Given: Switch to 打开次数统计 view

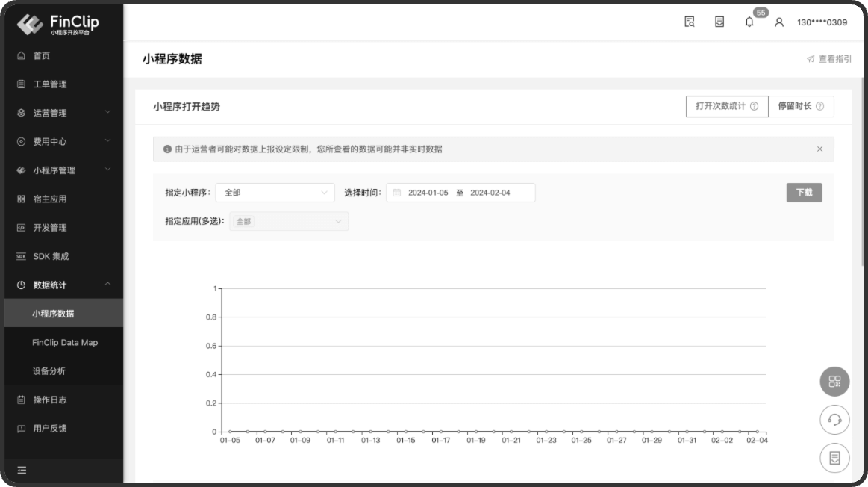Looking at the screenshot, I should click(x=726, y=106).
